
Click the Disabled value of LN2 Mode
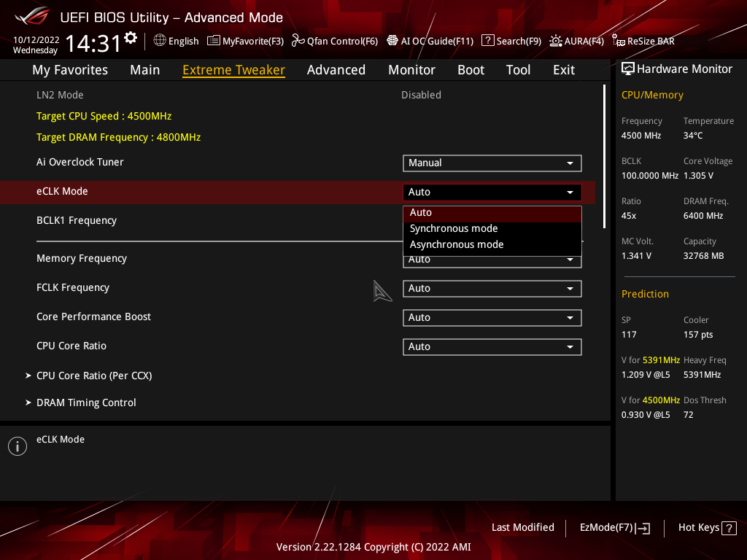421,96
